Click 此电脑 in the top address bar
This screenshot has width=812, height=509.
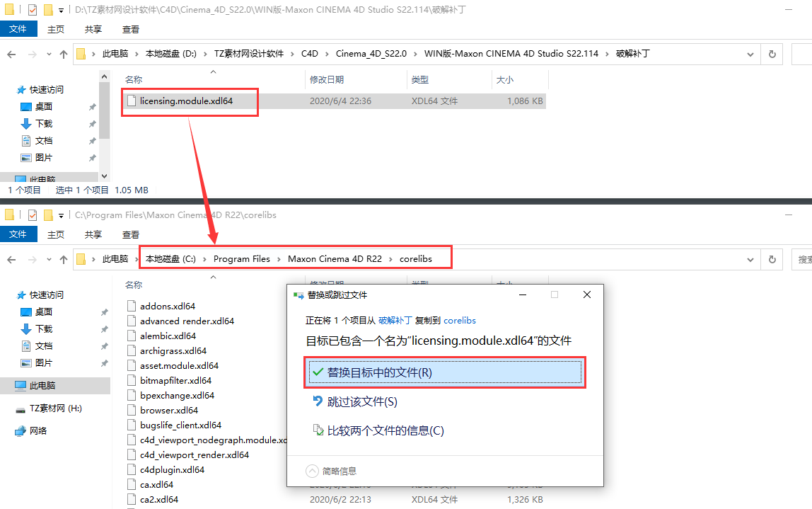tap(115, 53)
